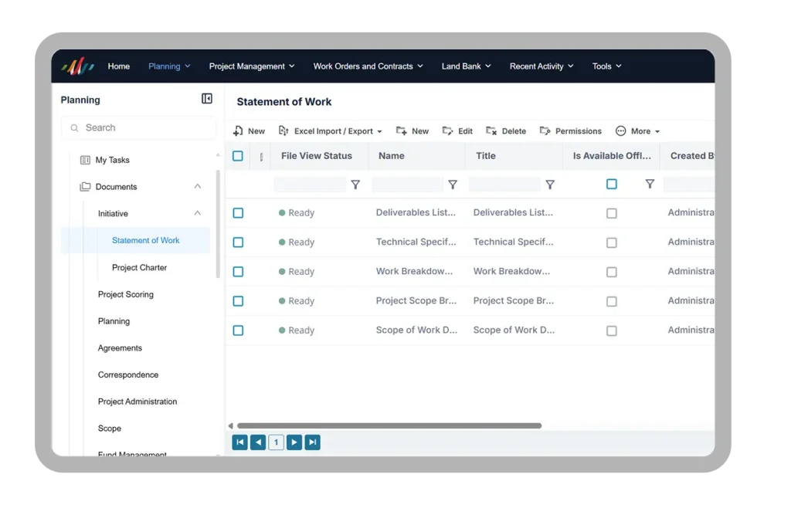This screenshot has width=791, height=532.
Task: Click the Delete folder icon
Action: click(x=491, y=131)
